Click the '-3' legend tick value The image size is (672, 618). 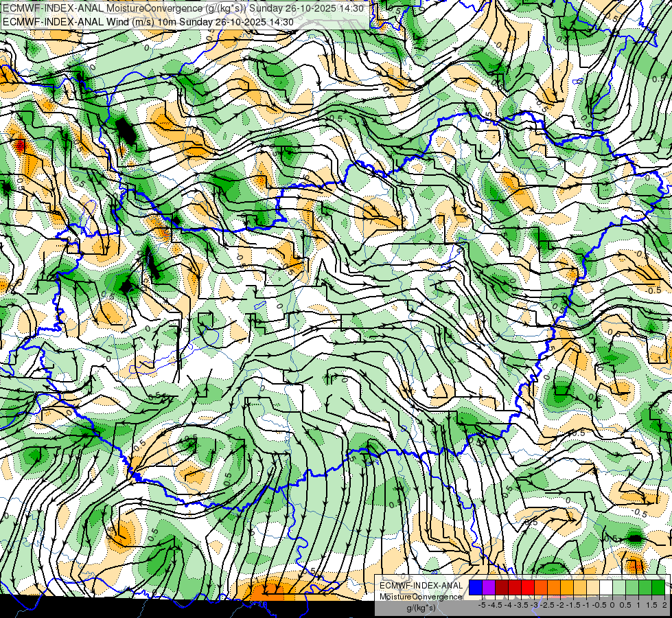coord(534,605)
